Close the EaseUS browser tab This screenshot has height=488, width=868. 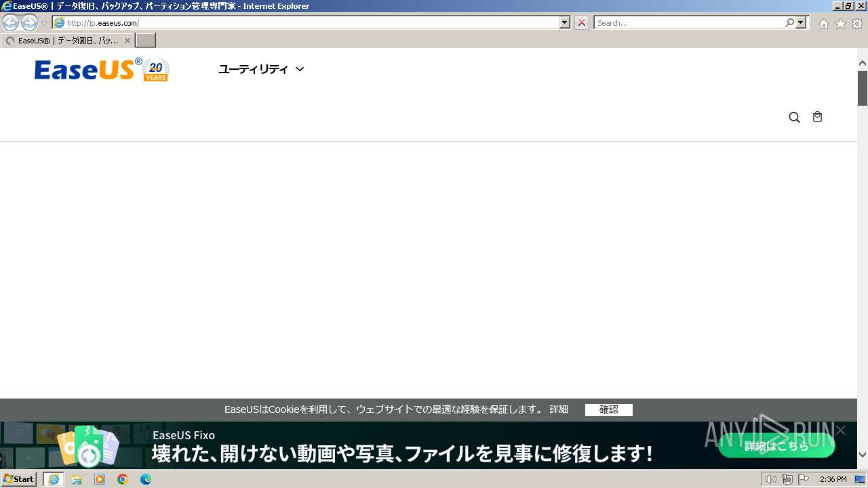point(127,41)
